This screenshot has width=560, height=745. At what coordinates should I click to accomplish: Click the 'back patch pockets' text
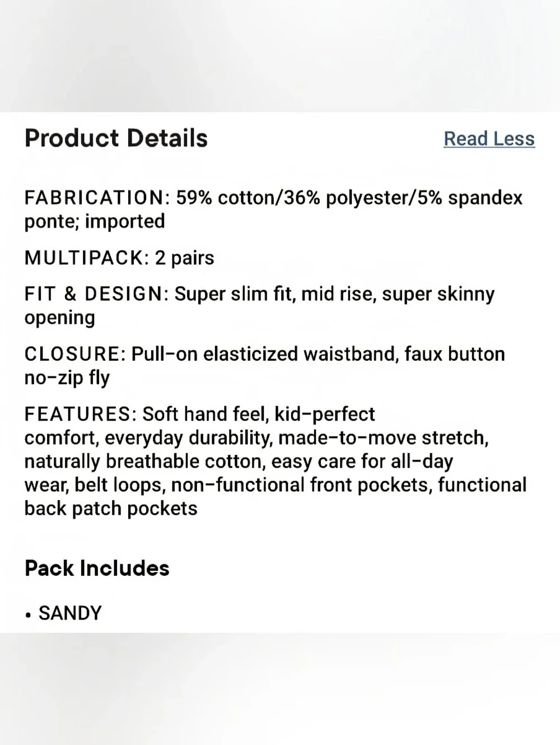(111, 509)
